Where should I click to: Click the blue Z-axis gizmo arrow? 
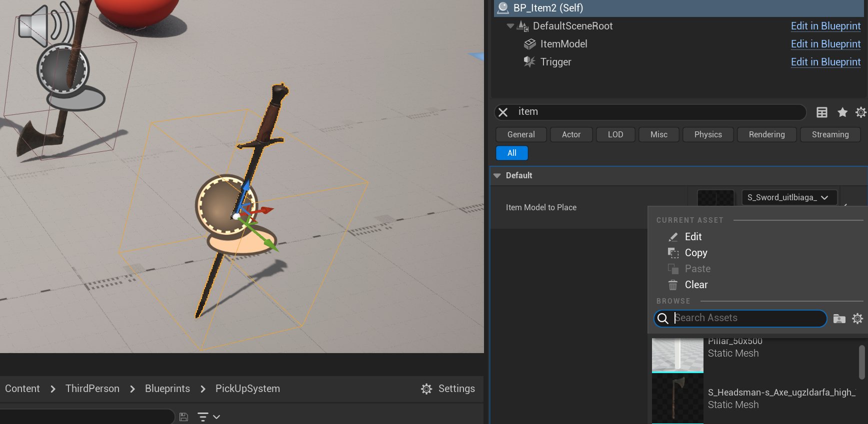pyautogui.click(x=245, y=189)
